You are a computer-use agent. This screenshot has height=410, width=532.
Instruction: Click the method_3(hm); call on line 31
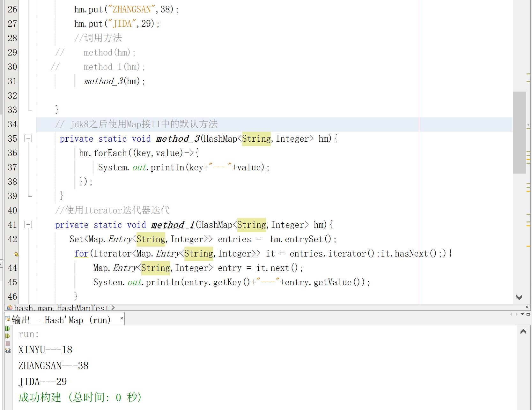click(x=115, y=81)
